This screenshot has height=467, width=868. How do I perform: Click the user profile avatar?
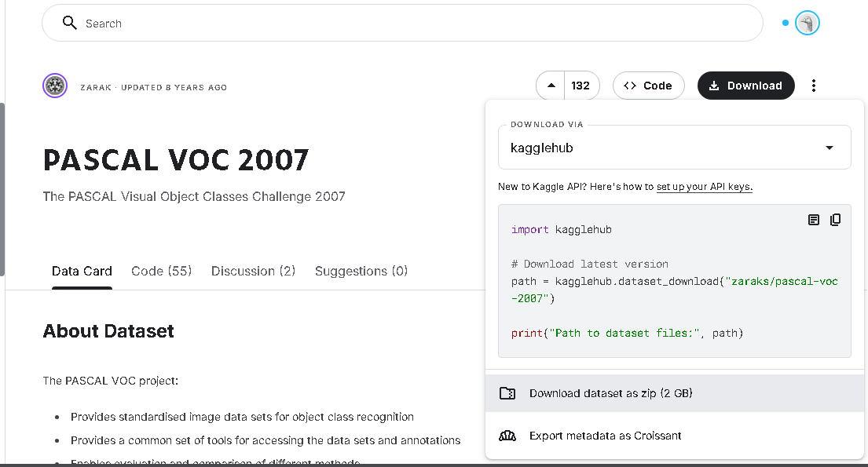[807, 24]
